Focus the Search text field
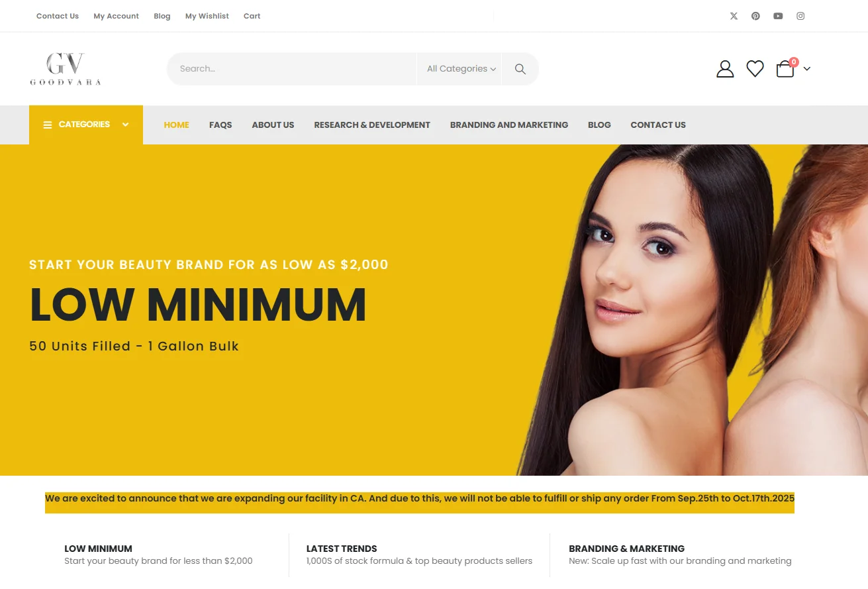The image size is (868, 589). pos(292,69)
